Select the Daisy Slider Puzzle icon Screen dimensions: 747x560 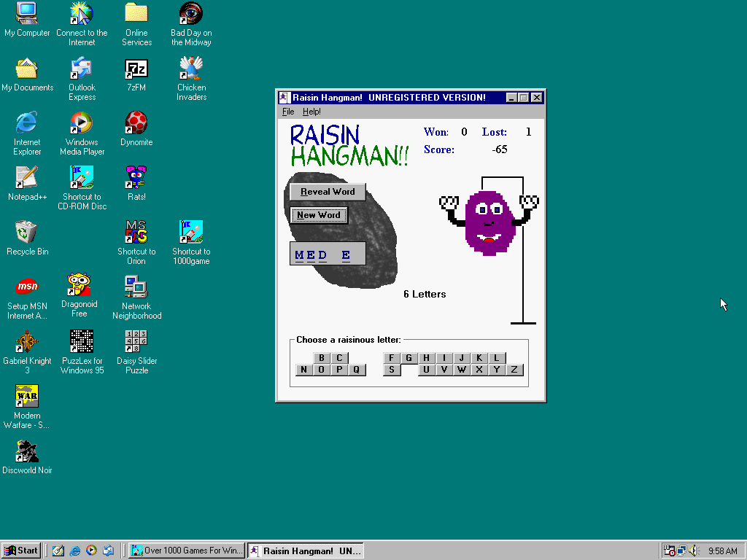(136, 342)
